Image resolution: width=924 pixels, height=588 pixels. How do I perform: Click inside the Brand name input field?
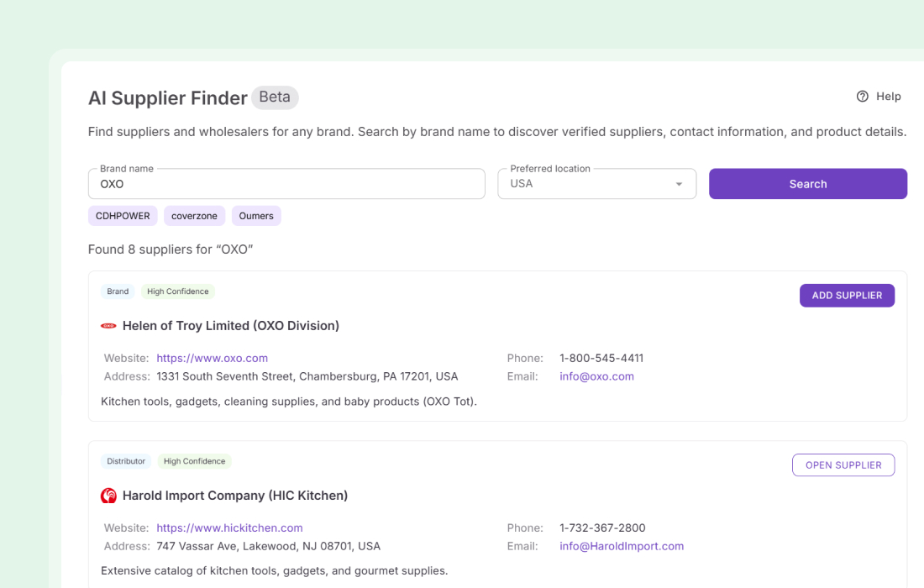click(x=286, y=183)
